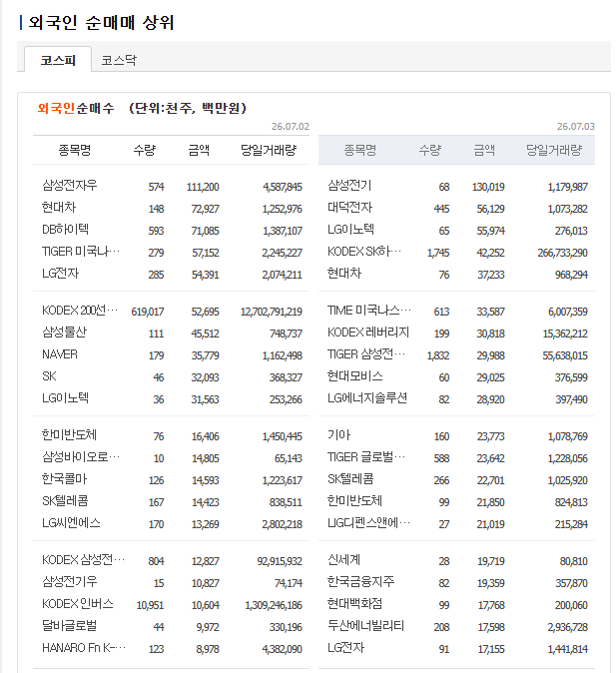Open the 두산에너빌리티 stock link
Screen dimensions: 616x673
tap(365, 626)
